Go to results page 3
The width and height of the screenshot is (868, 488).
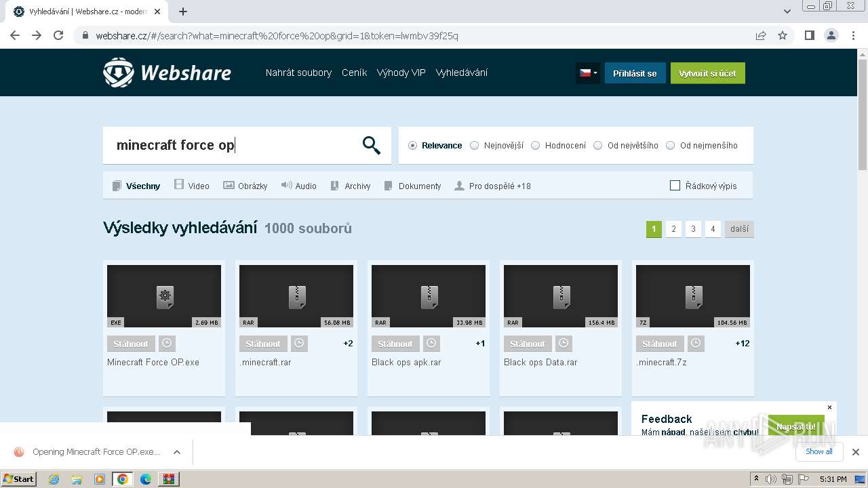693,229
